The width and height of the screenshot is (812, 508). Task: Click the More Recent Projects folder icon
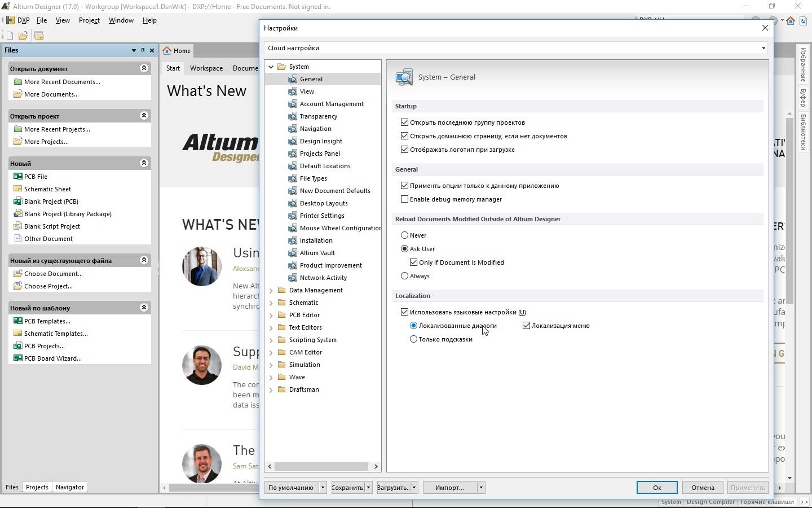click(x=17, y=129)
